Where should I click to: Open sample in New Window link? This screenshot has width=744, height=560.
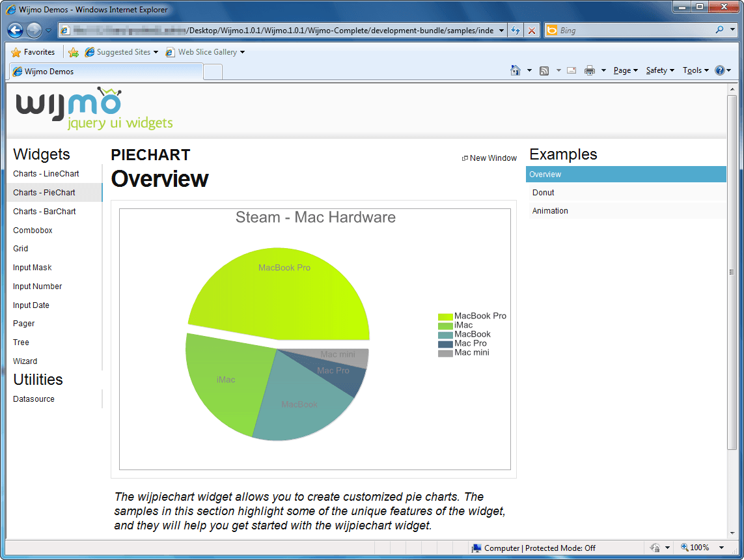point(489,158)
